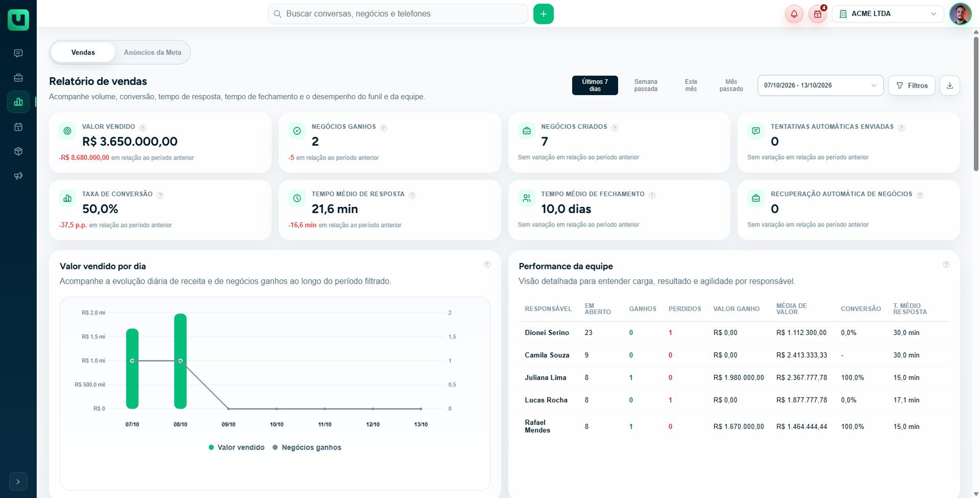Open the calendar icon in sidebar

[18, 127]
